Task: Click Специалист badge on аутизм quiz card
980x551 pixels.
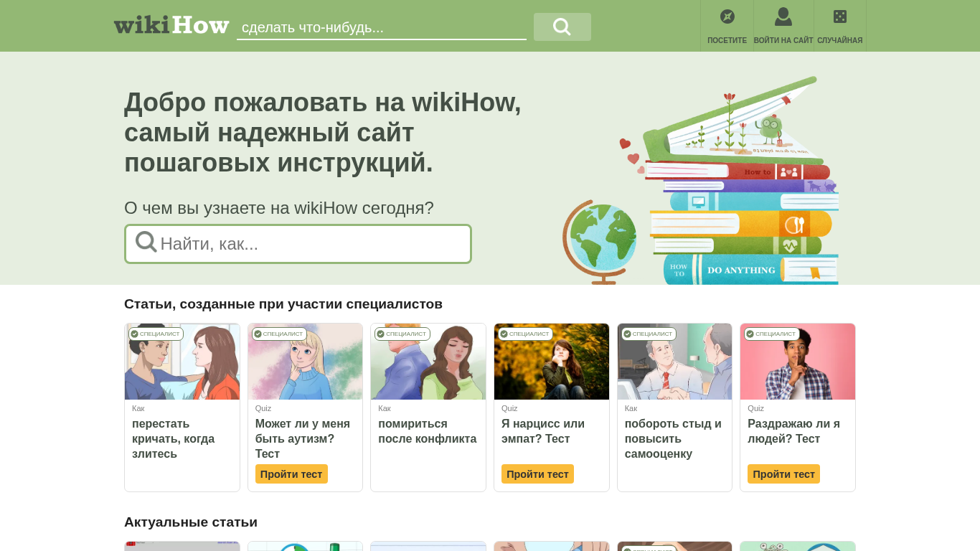Action: (279, 334)
